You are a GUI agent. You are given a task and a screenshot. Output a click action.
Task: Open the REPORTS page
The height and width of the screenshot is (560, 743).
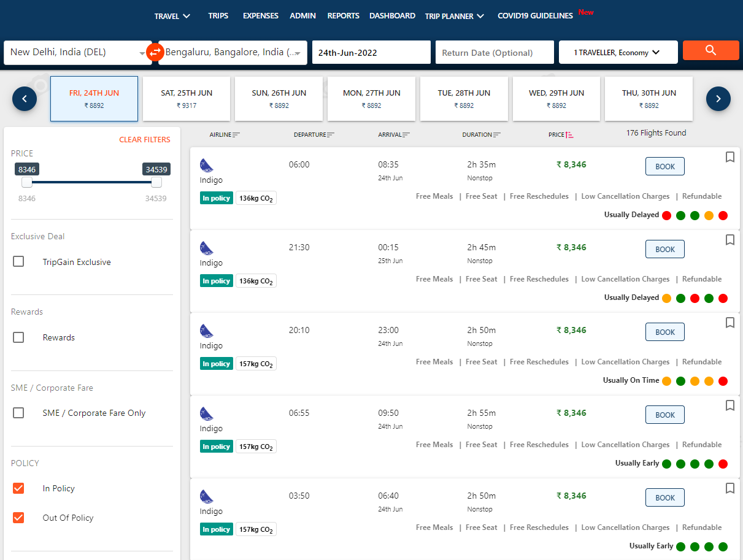click(x=344, y=16)
